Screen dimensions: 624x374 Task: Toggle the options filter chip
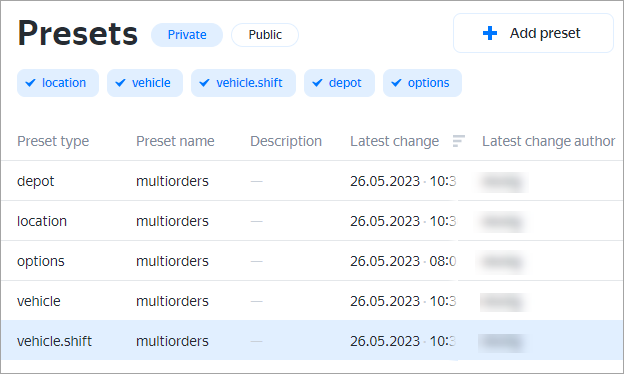point(422,83)
